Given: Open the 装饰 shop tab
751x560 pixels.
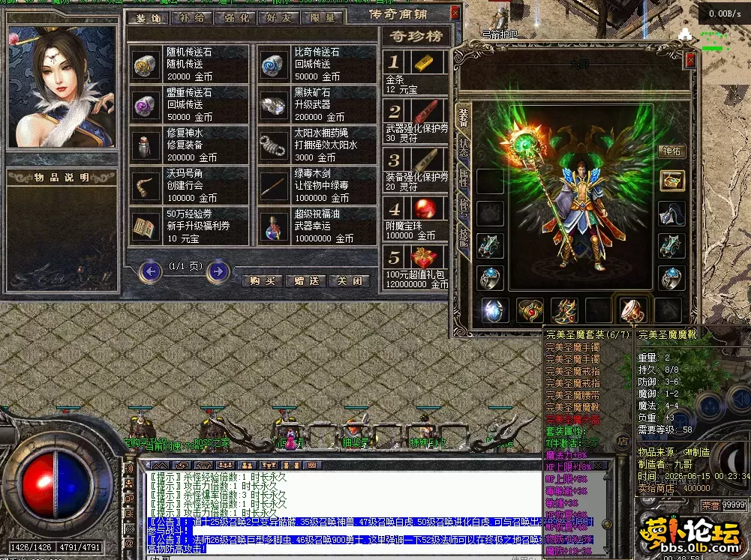Looking at the screenshot, I should (148, 18).
